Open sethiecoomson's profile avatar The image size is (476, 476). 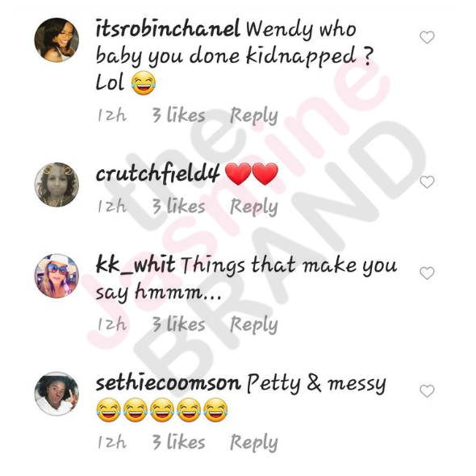tap(56, 394)
